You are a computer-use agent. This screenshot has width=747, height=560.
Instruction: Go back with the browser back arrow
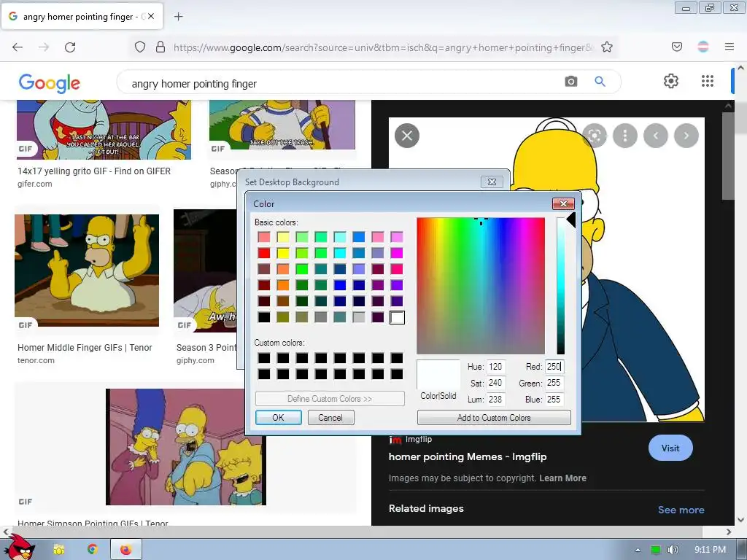(x=18, y=47)
